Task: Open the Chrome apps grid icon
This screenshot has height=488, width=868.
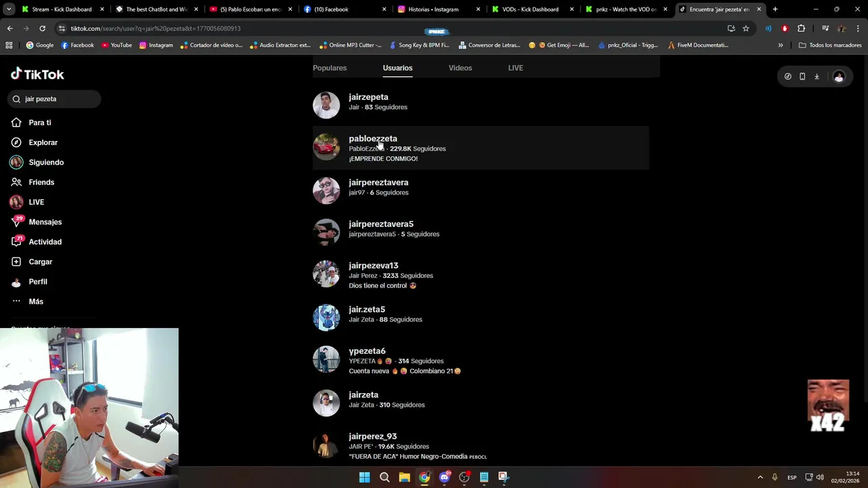Action: [9, 45]
